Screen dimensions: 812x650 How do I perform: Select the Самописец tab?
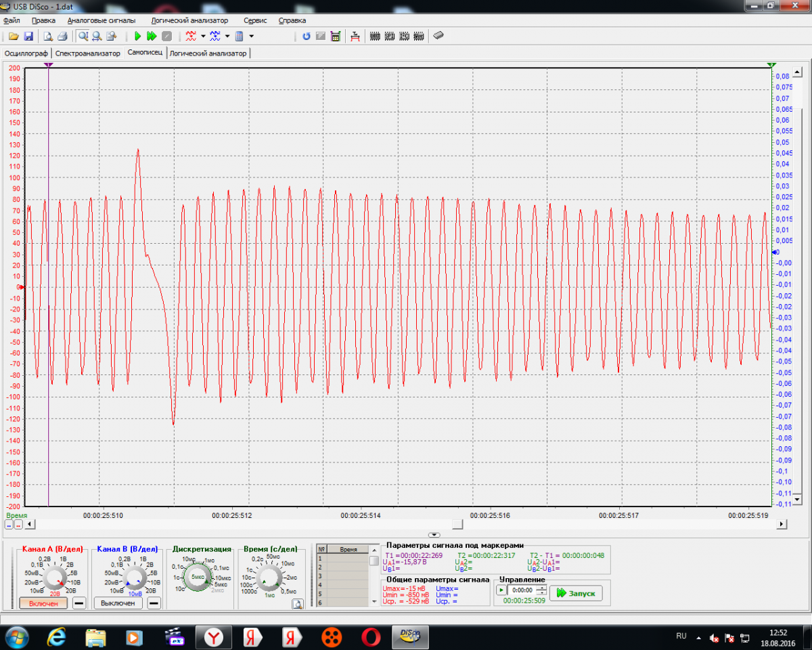tap(145, 52)
